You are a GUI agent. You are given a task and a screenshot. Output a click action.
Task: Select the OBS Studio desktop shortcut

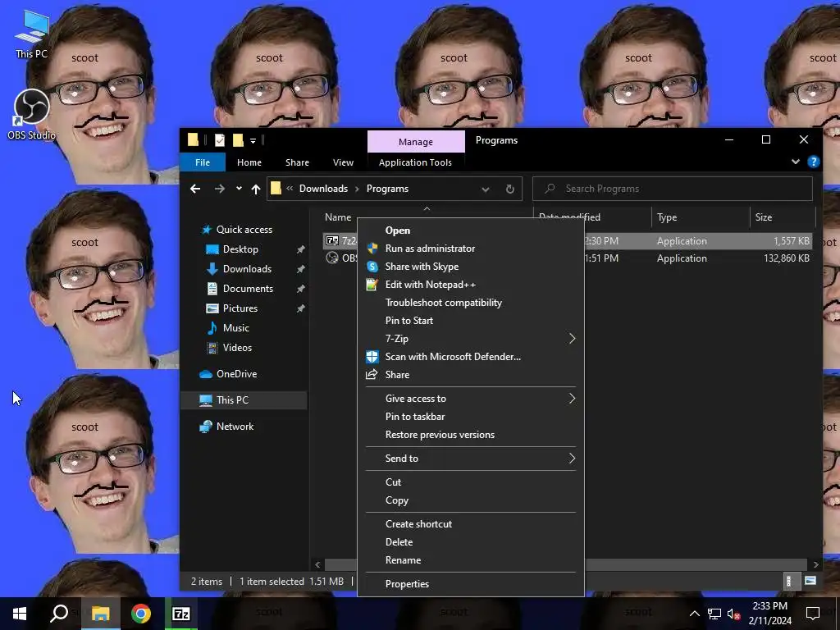tap(32, 115)
